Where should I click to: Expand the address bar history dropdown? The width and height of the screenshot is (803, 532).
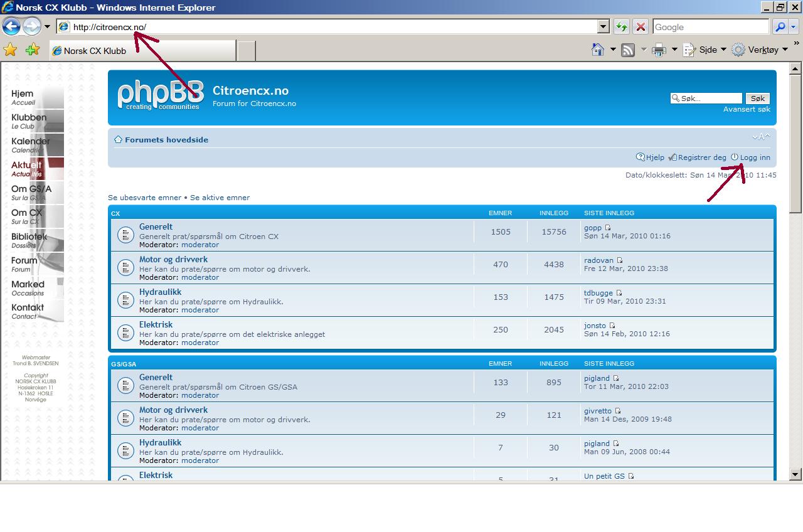[604, 27]
